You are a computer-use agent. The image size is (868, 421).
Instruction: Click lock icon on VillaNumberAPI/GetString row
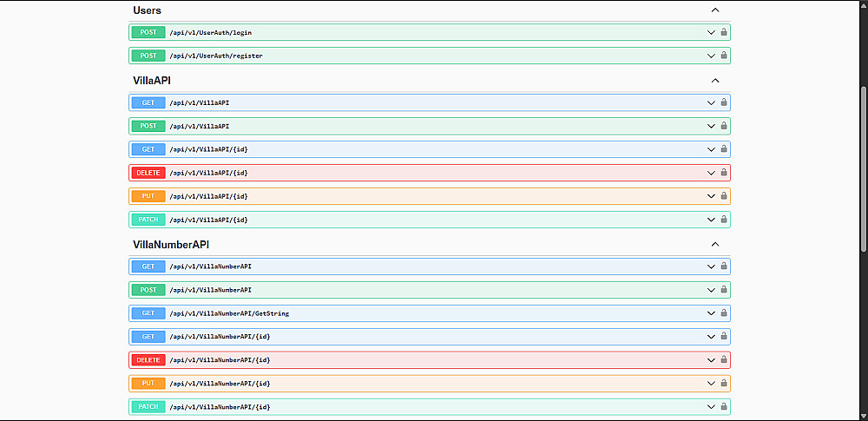point(724,313)
